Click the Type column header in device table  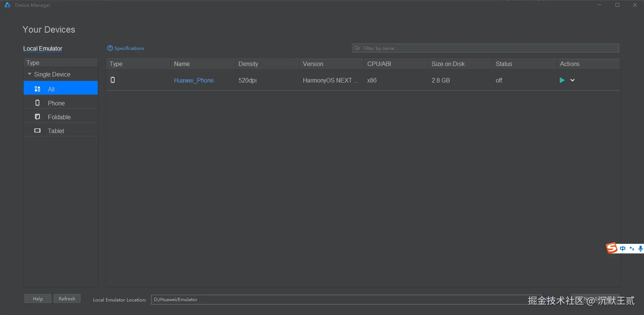pos(138,64)
